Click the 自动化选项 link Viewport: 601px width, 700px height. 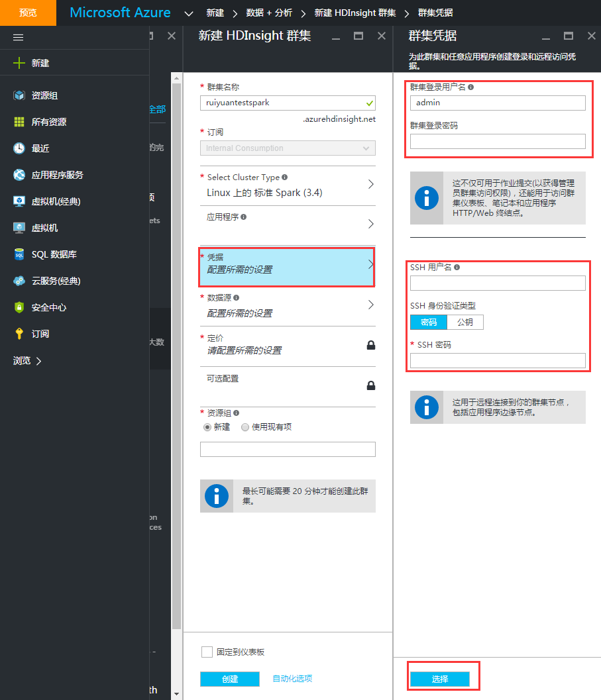click(292, 678)
